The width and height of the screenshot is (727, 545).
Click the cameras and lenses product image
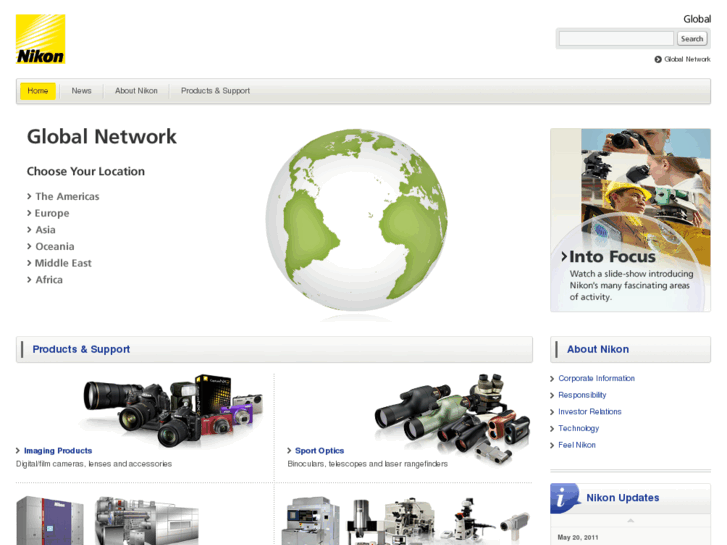pos(173,410)
